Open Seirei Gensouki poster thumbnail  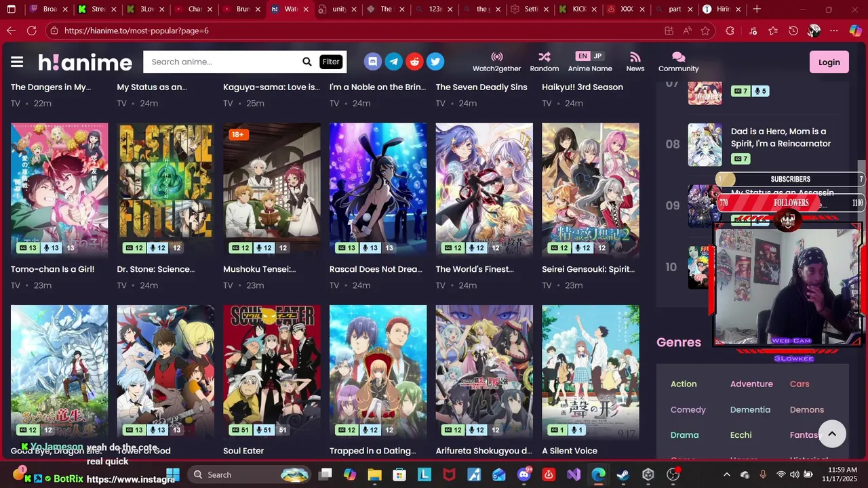591,190
